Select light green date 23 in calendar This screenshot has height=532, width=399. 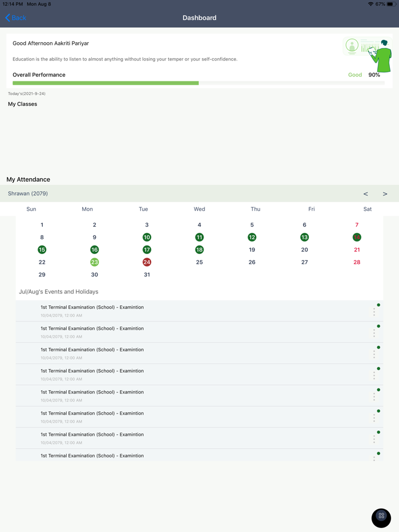coord(95,262)
